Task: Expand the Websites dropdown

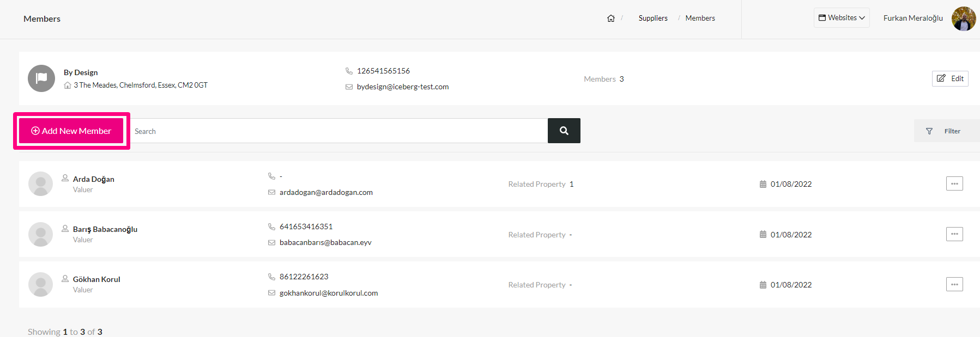Action: tap(842, 18)
